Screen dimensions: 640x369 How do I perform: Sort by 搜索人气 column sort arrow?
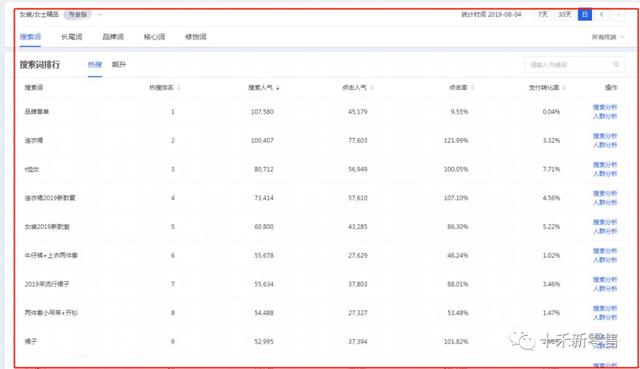pos(278,88)
